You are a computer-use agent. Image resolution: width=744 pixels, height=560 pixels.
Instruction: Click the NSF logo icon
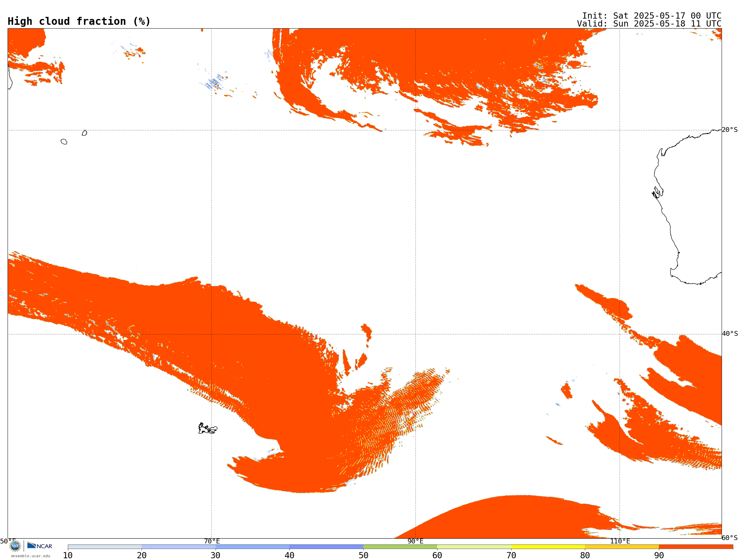[15, 546]
